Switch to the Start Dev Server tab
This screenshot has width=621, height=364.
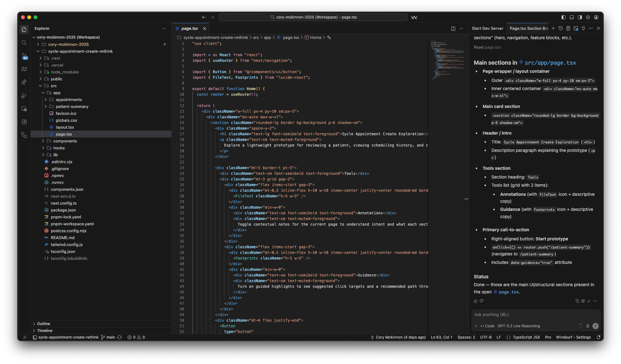(x=488, y=28)
